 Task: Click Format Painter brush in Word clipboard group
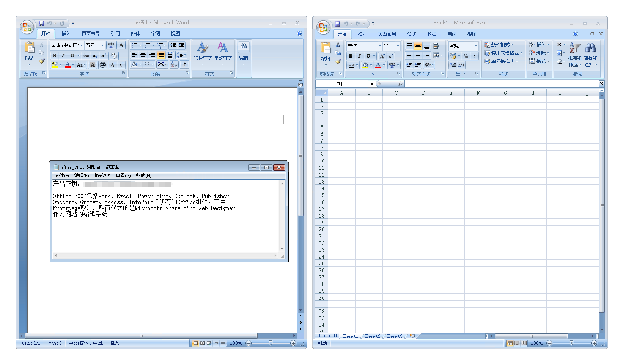(42, 61)
